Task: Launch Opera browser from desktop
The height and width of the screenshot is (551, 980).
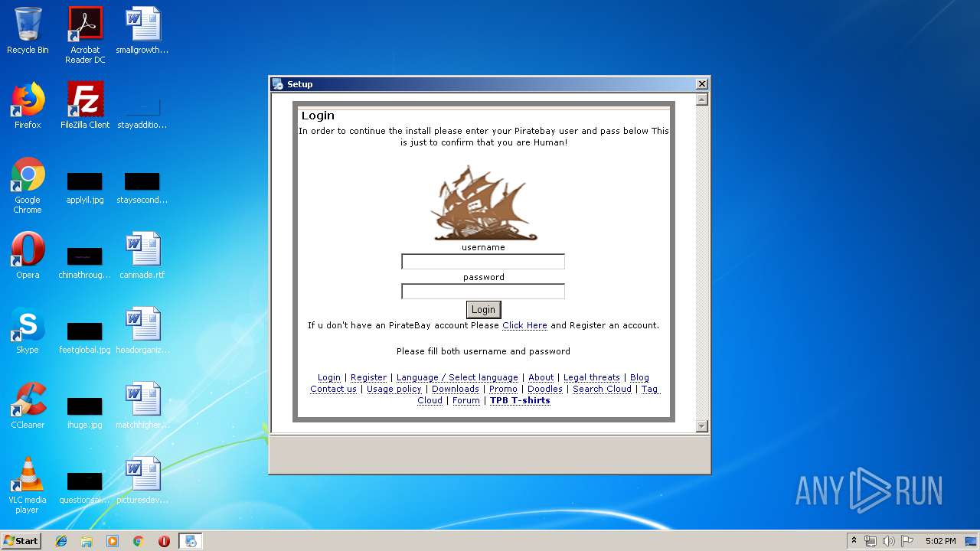Action: (28, 256)
